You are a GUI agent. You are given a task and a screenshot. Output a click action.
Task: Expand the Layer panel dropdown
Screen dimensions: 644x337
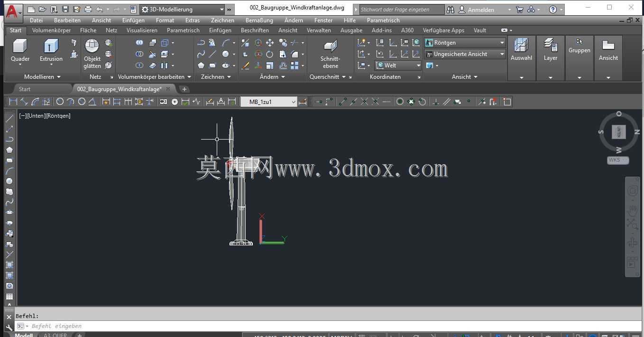click(551, 78)
